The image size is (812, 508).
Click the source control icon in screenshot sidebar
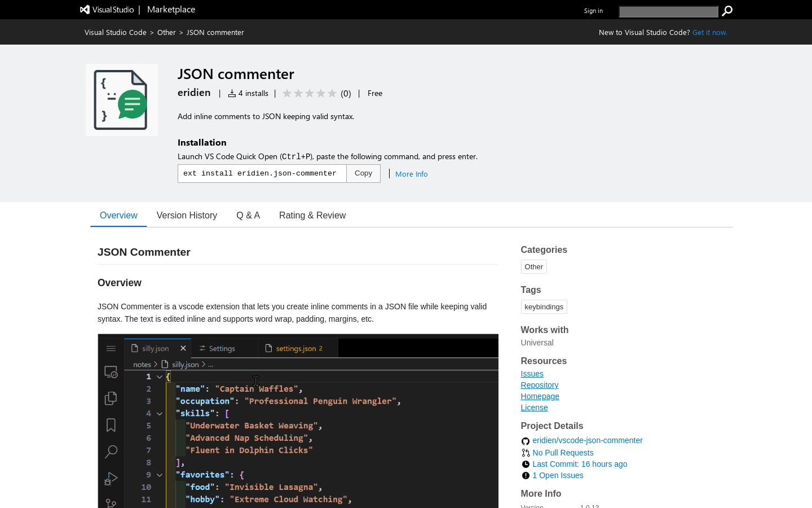[111, 503]
